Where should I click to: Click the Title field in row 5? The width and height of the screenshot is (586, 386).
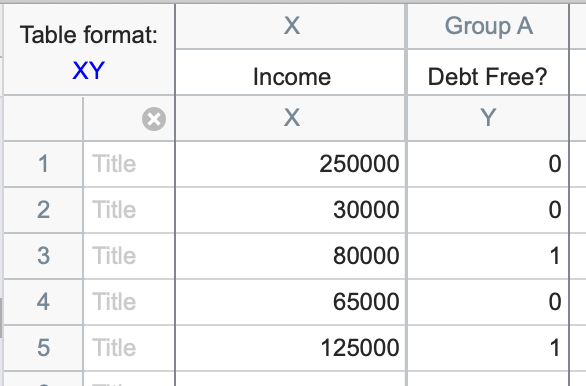point(129,348)
